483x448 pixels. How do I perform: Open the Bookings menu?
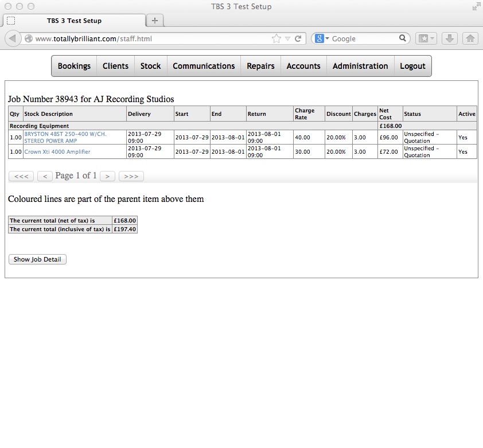[74, 66]
